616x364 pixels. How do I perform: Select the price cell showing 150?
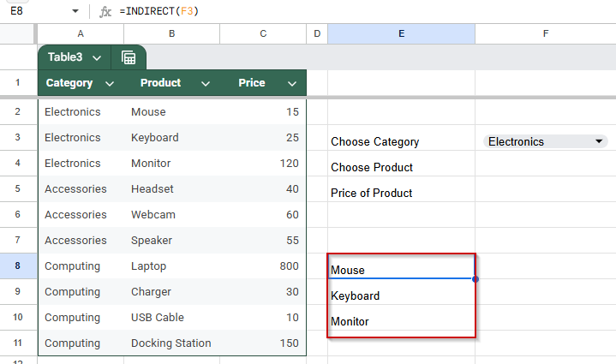click(263, 343)
